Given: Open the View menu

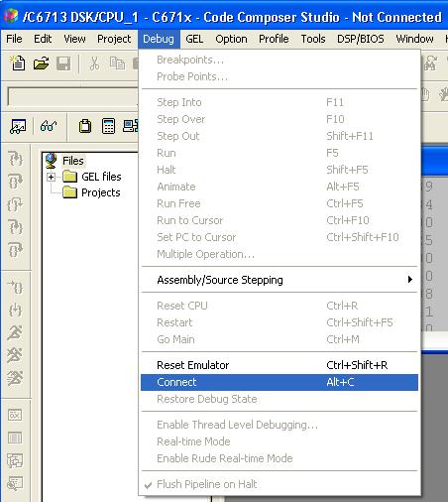Looking at the screenshot, I should point(74,39).
